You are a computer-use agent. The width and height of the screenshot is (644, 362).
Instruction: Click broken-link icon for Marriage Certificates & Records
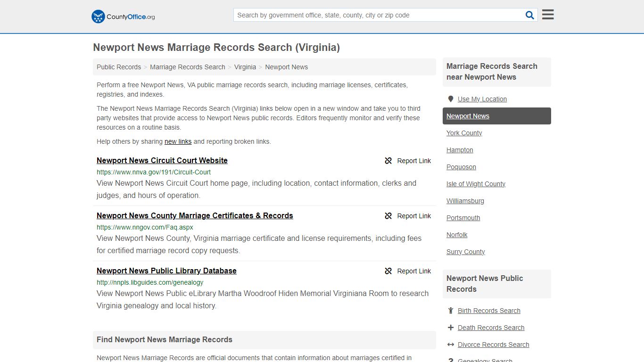coord(388,216)
